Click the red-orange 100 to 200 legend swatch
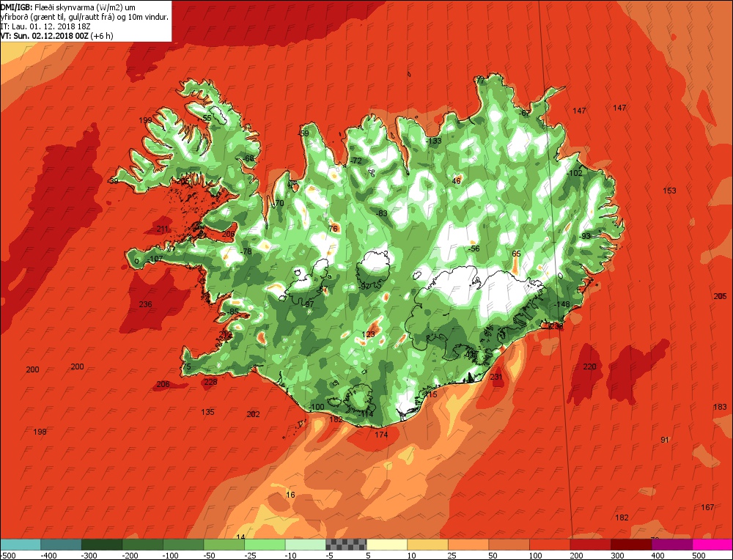 (550, 545)
